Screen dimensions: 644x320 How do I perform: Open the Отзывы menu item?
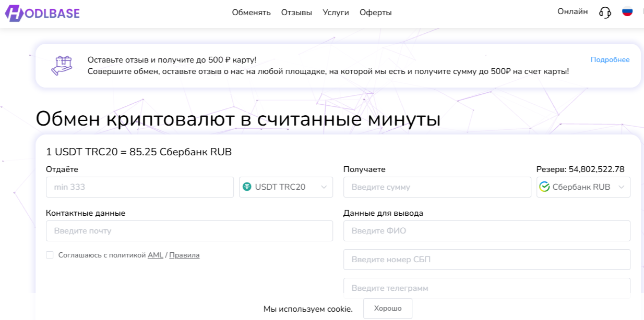pyautogui.click(x=296, y=13)
